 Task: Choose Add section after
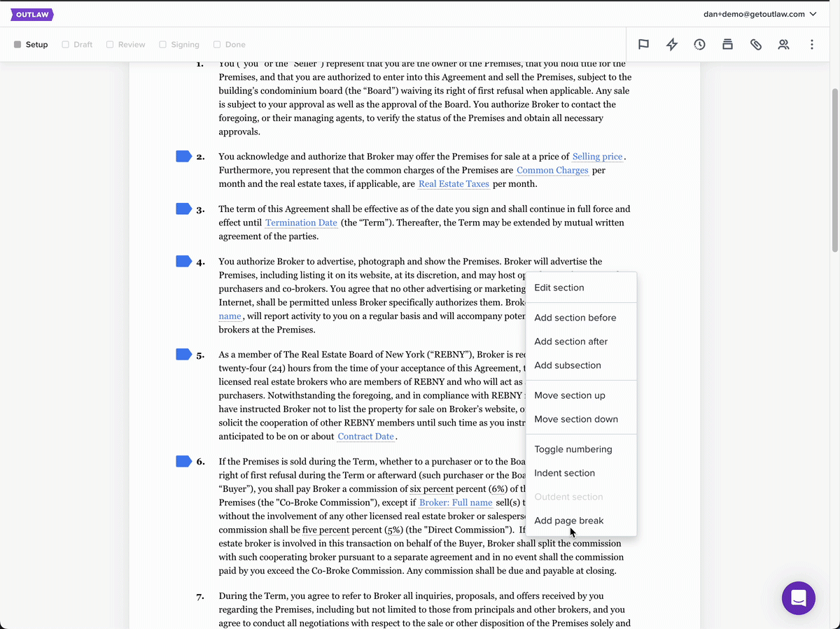pos(581,341)
